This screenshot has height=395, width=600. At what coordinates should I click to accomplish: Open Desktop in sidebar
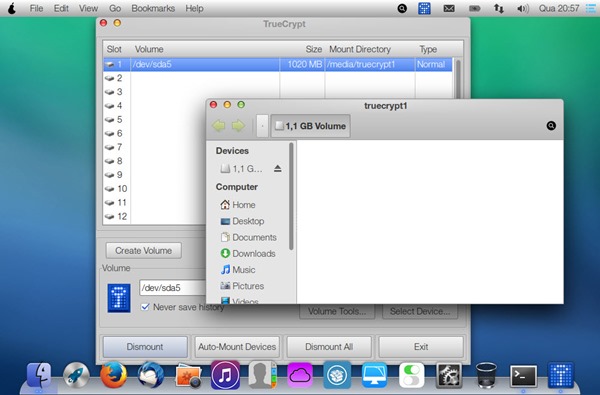(x=243, y=221)
